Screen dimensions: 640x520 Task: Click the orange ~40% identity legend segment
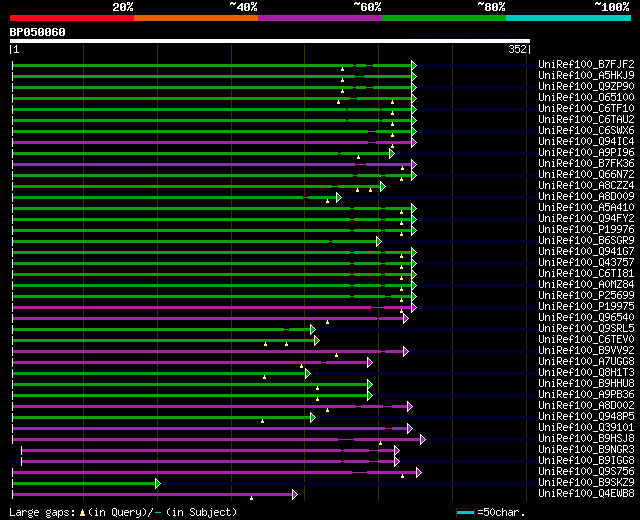click(x=196, y=18)
